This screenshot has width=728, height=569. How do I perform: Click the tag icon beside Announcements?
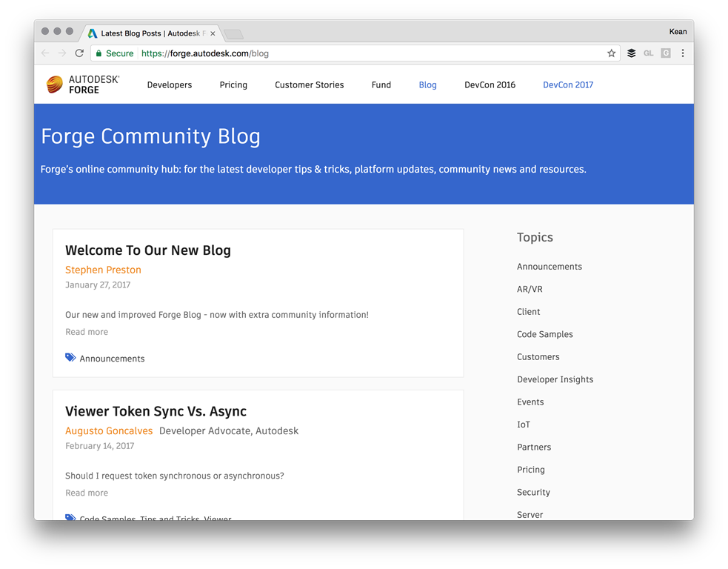pos(70,358)
